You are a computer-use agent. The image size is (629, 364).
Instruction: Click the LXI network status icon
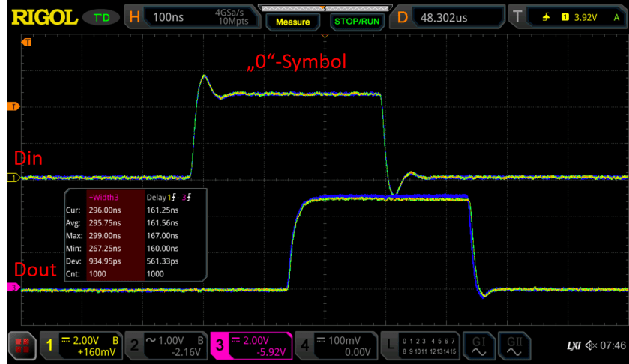click(573, 345)
